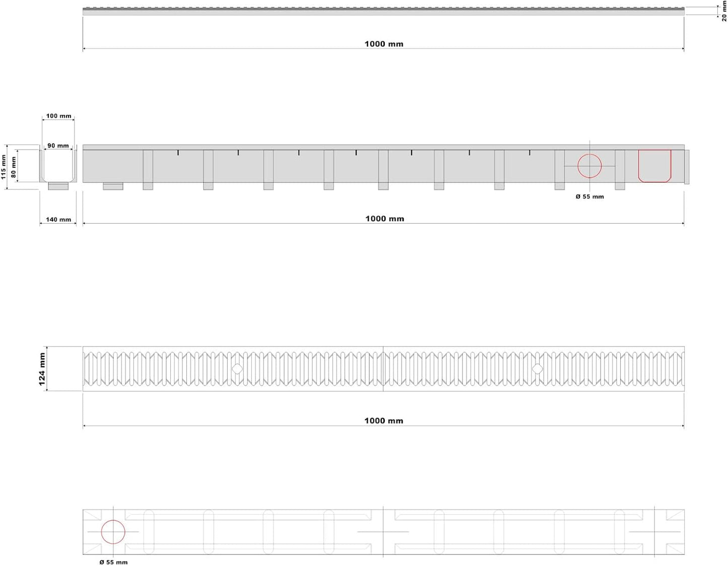
Task: Click the 115 mm total height label
Action: point(4,167)
